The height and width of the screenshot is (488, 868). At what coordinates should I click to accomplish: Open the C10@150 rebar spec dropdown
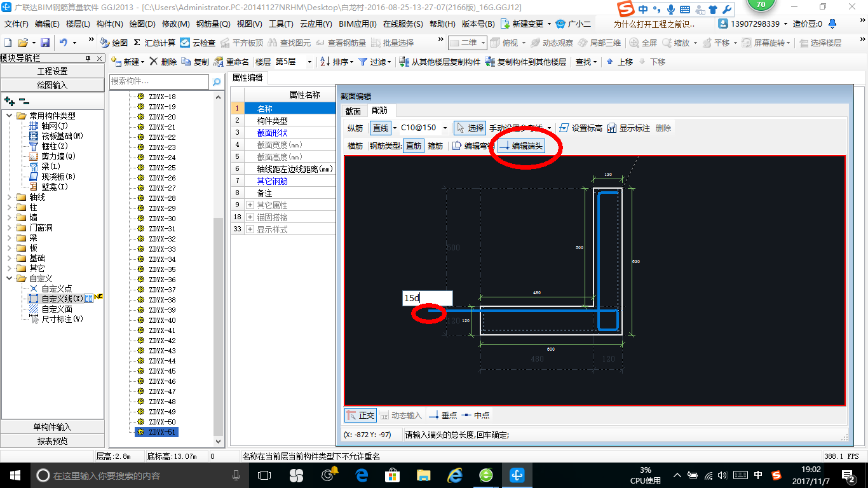445,128
